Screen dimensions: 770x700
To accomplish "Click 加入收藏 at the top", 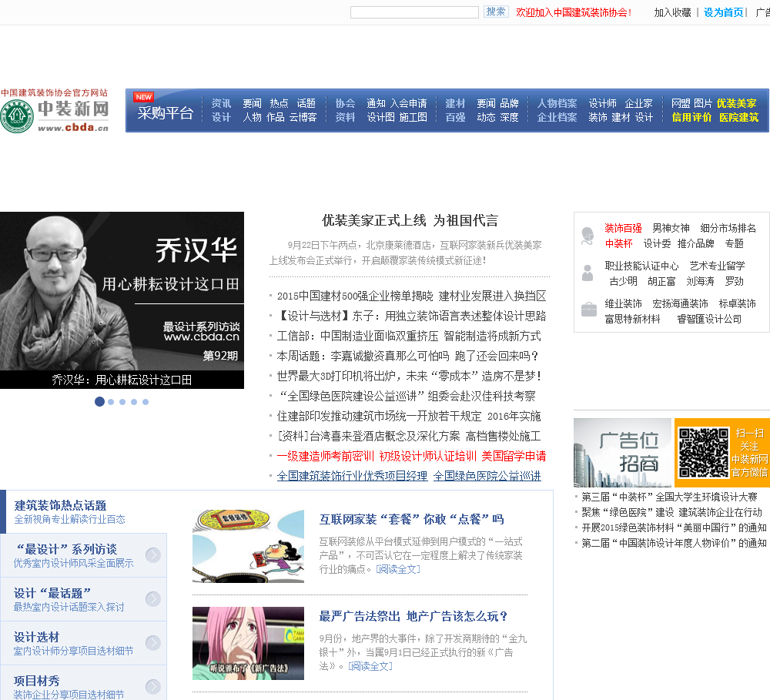I will point(672,13).
